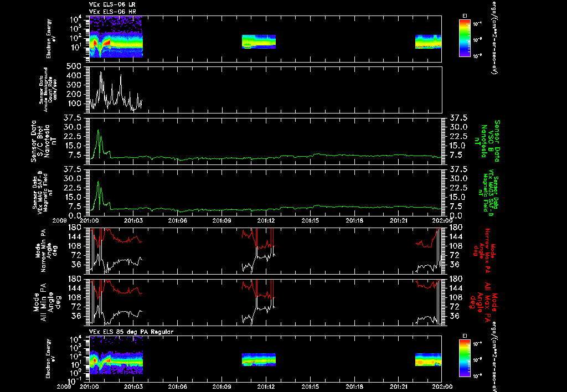Click the green "VSO B Nanotesla" axis label
The width and height of the screenshot is (567, 392).
click(487, 141)
